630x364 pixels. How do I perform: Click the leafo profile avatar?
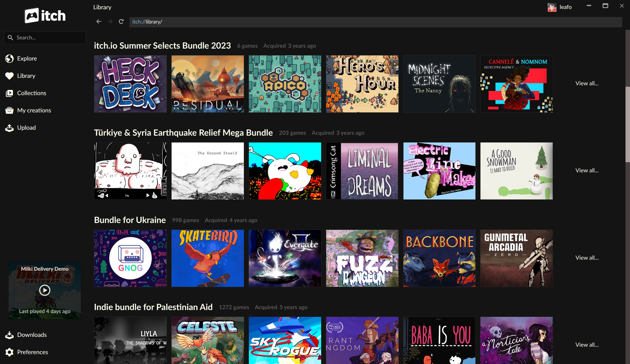552,7
